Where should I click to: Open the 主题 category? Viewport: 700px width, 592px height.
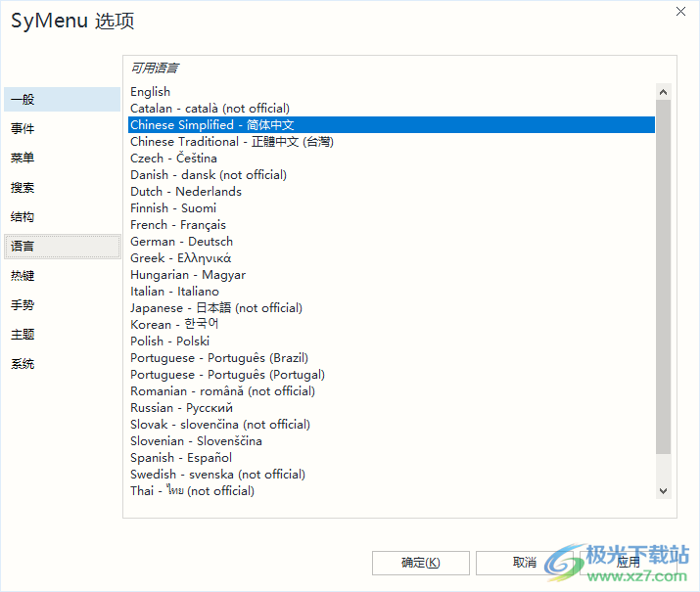pyautogui.click(x=62, y=335)
